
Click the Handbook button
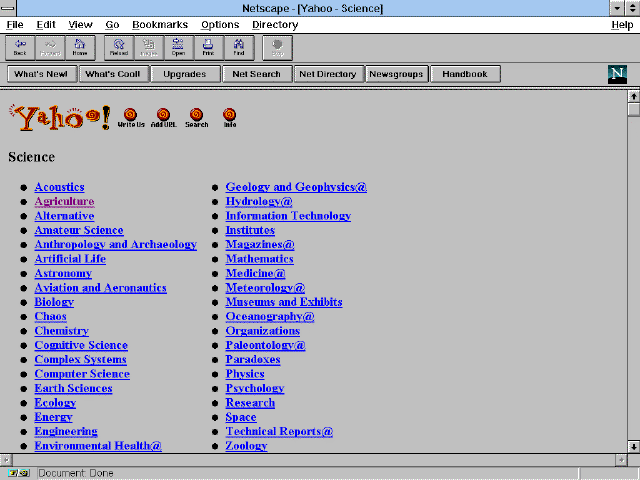[x=465, y=74]
